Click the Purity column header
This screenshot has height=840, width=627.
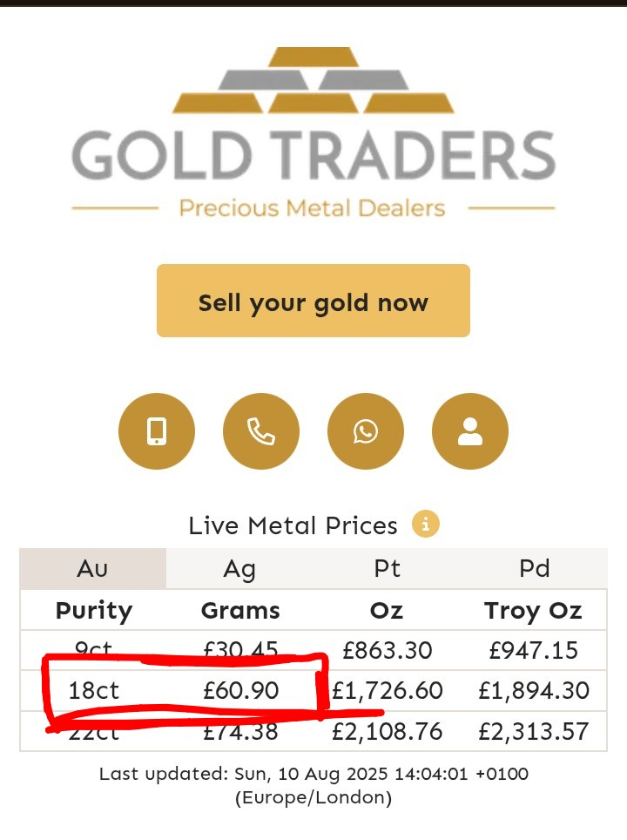94,611
